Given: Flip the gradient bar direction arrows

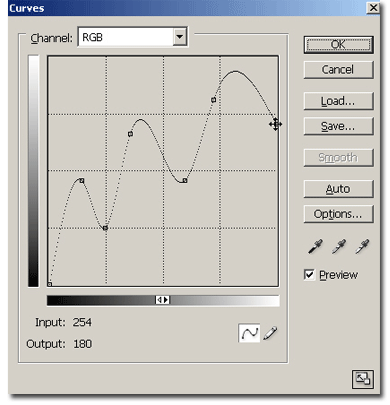Looking at the screenshot, I should 163,300.
